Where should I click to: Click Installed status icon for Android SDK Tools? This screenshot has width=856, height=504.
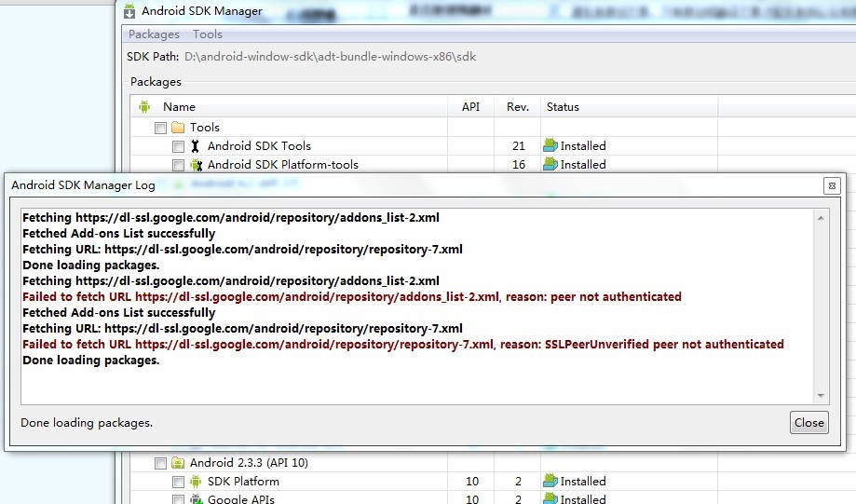tap(550, 145)
